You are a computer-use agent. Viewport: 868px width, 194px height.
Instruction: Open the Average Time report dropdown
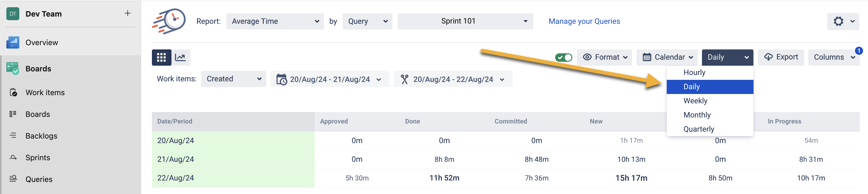pyautogui.click(x=275, y=21)
